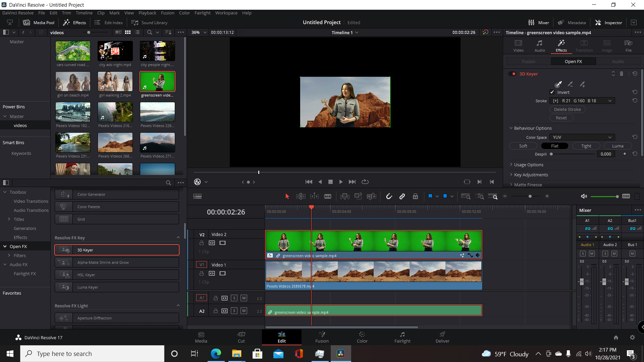Click the blue Marker icon
The image size is (644, 362).
445,196
